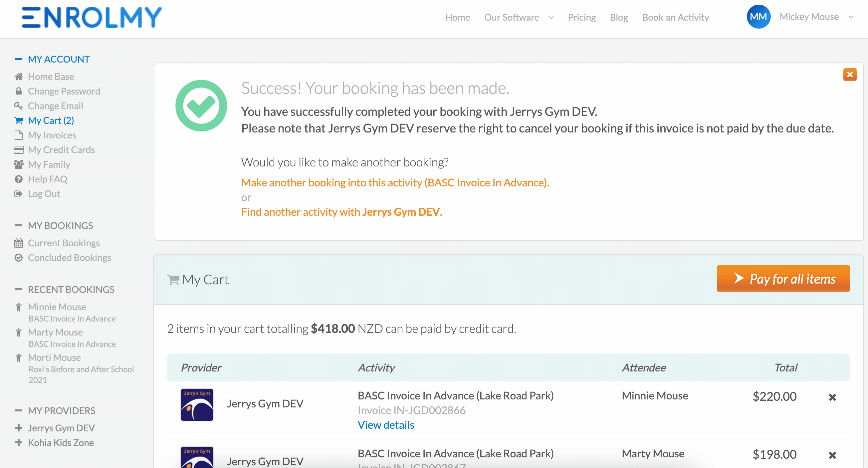This screenshot has width=868, height=468.
Task: Click the My Invoices document icon
Action: (19, 135)
